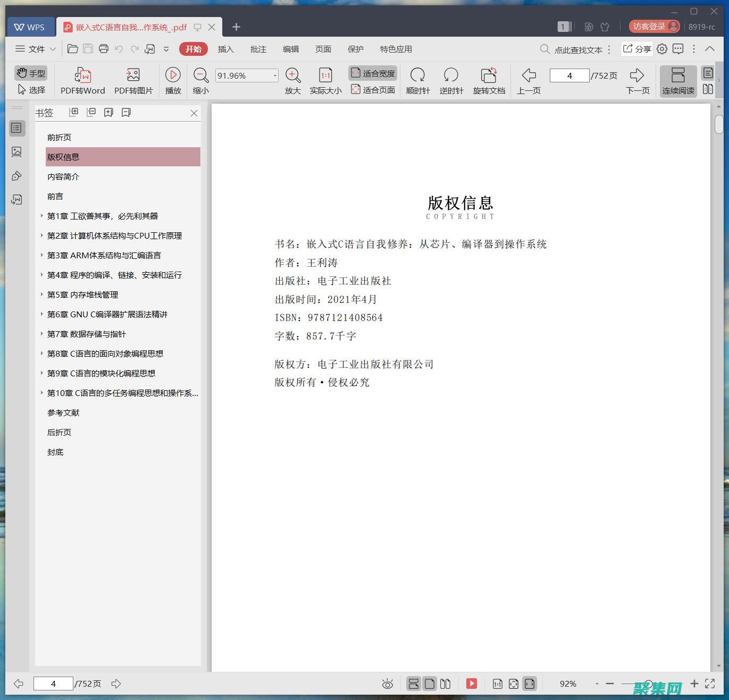Image resolution: width=729 pixels, height=700 pixels.
Task: Open the images panel in the left sidebar
Action: tap(17, 151)
